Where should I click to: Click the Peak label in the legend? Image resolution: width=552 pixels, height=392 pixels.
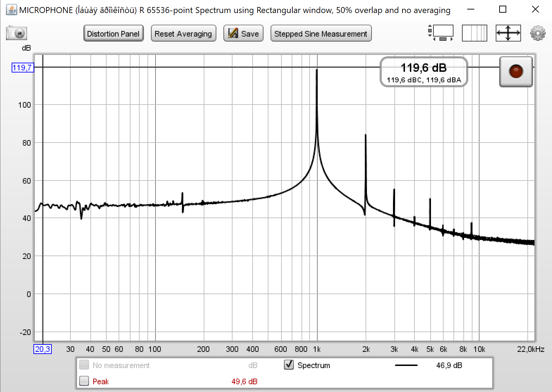click(101, 381)
